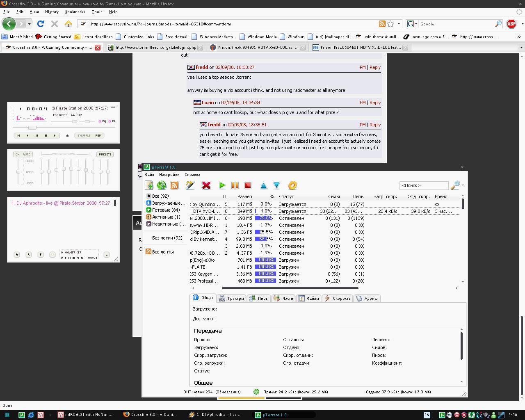This screenshot has height=420, width=525.
Task: Open the Windows Start button on taskbar
Action: pos(7,415)
